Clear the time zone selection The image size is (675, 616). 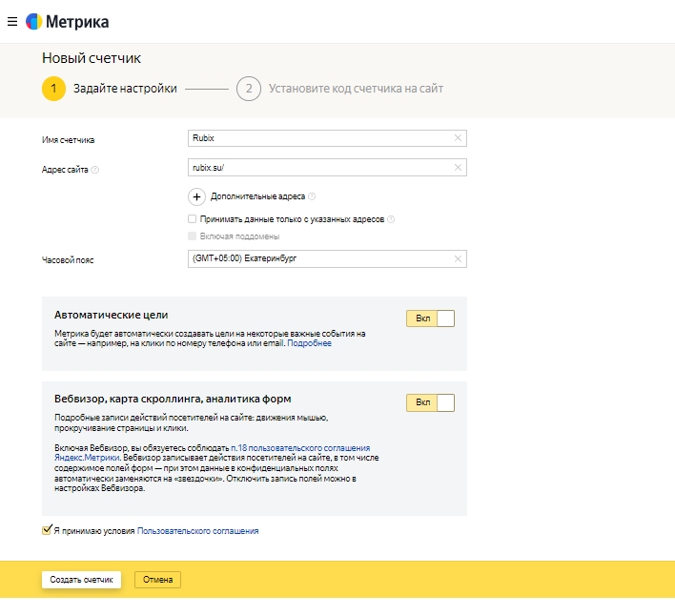(458, 258)
